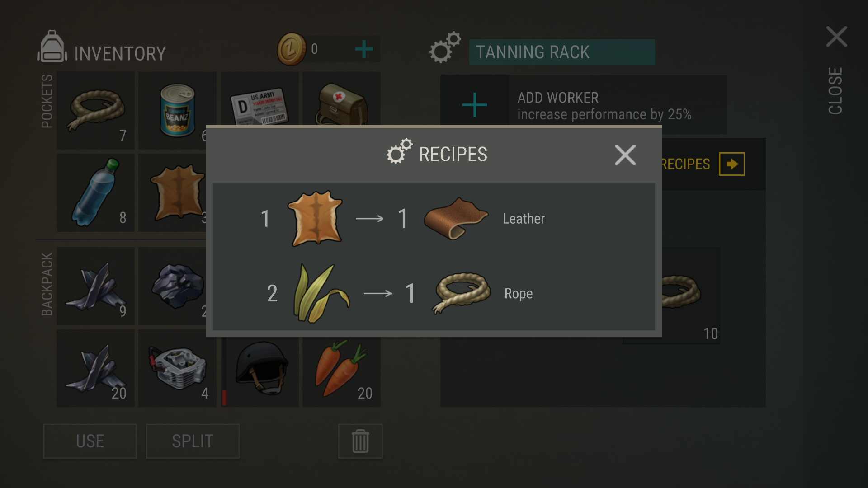Select the engine part item
Viewport: 868px width, 488px height.
(177, 368)
